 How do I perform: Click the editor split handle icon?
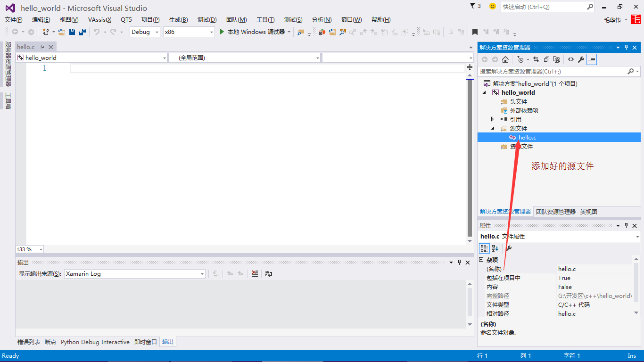(470, 67)
